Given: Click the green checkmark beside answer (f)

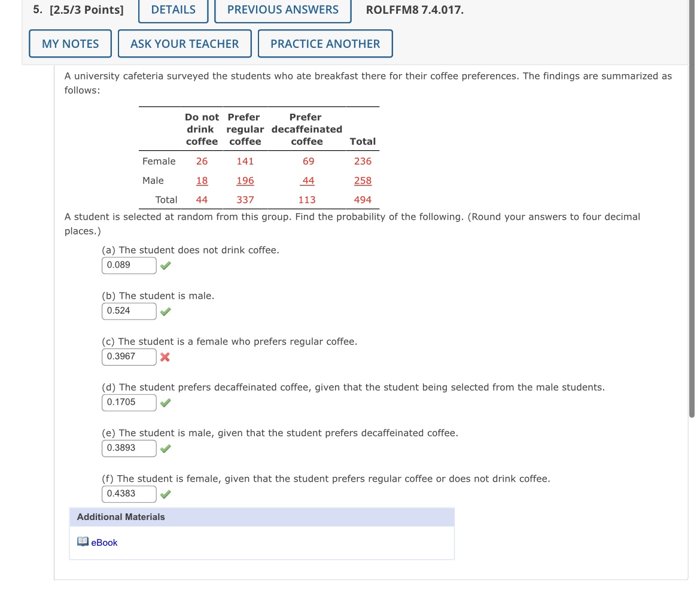Looking at the screenshot, I should pyautogui.click(x=166, y=494).
